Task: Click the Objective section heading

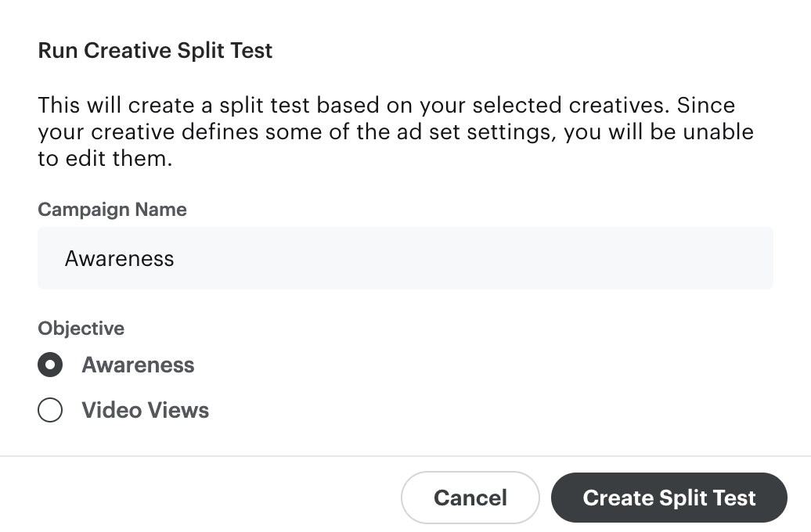Action: 81,328
